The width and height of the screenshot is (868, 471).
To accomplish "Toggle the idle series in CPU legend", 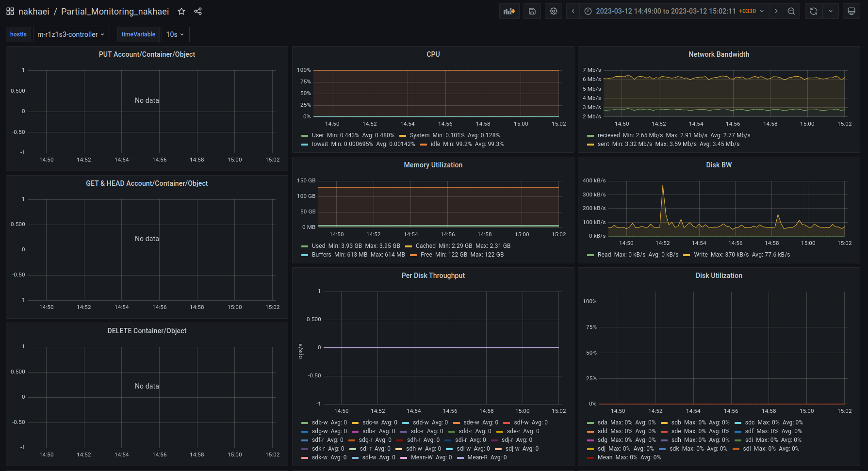I will [x=435, y=144].
